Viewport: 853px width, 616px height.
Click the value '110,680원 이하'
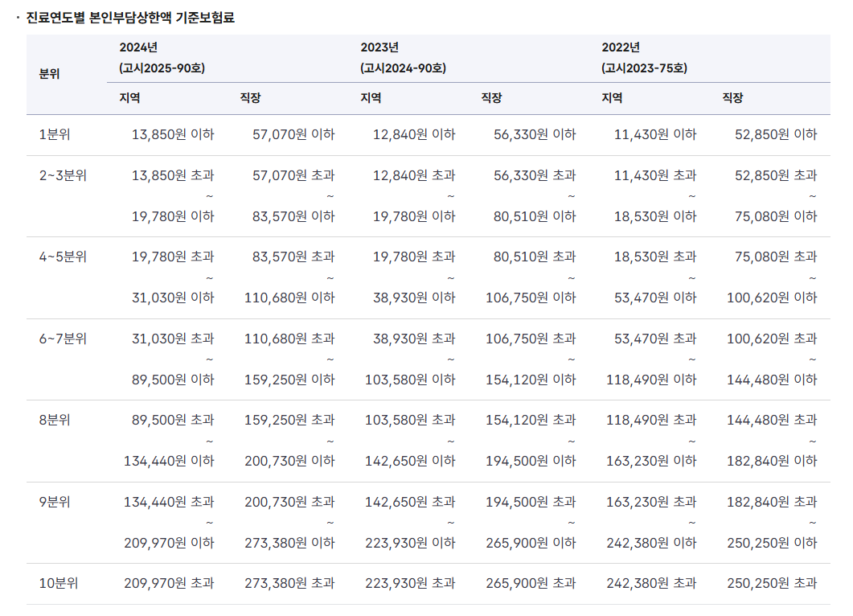(x=290, y=298)
